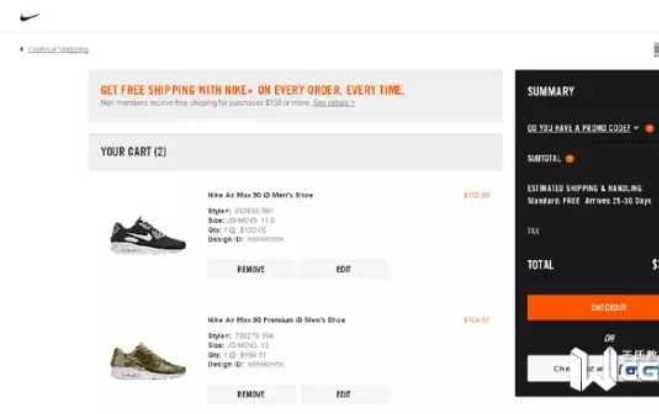Click the free shipping with Nike+ headline
Screen dimensions: 659x414
pyautogui.click(x=252, y=90)
